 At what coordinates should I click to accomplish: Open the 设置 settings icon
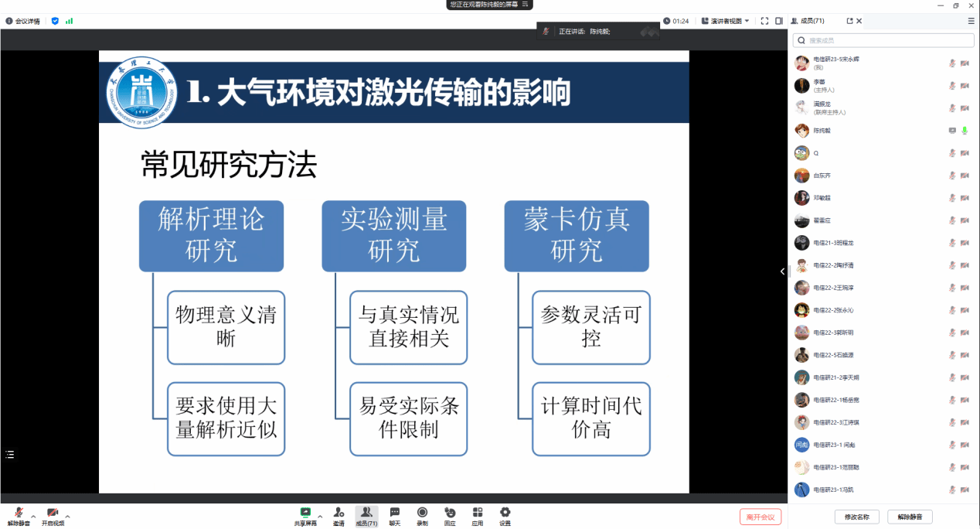pos(505,515)
